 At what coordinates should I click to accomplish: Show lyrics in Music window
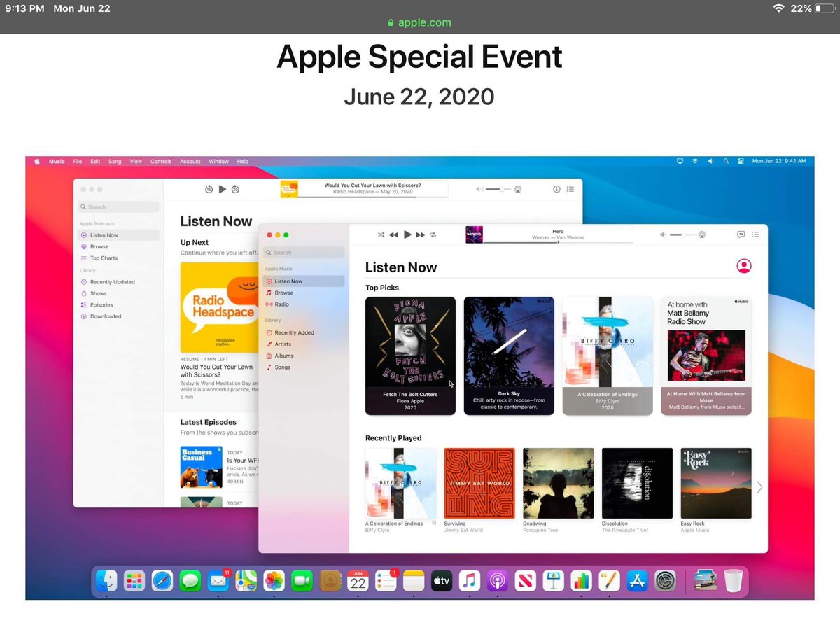click(741, 234)
